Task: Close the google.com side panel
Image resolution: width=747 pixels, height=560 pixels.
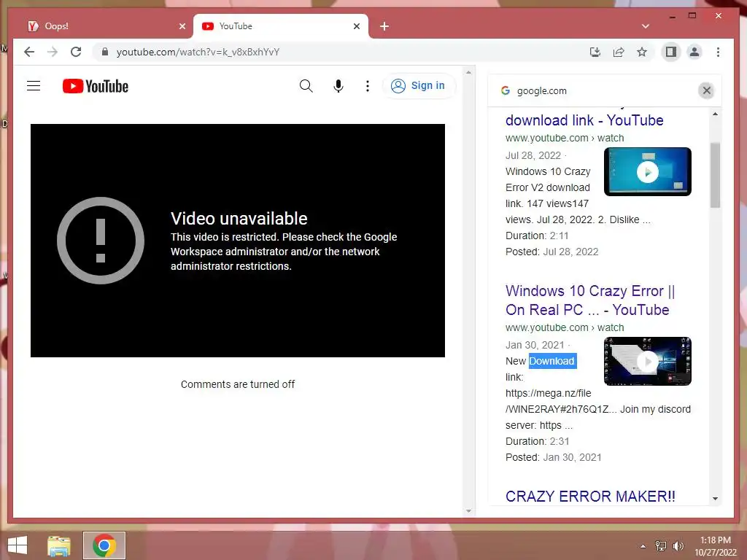Action: [x=706, y=90]
